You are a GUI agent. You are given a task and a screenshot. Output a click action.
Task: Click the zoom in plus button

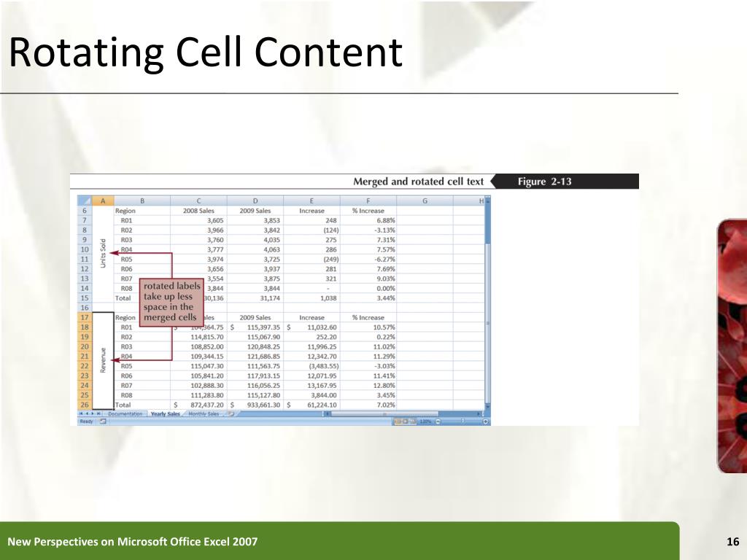point(485,421)
